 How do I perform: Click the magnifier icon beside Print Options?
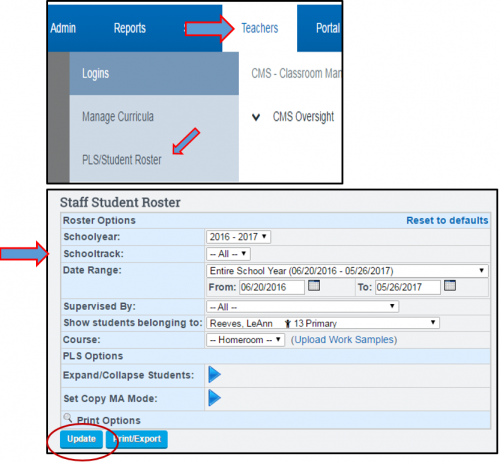[68, 418]
